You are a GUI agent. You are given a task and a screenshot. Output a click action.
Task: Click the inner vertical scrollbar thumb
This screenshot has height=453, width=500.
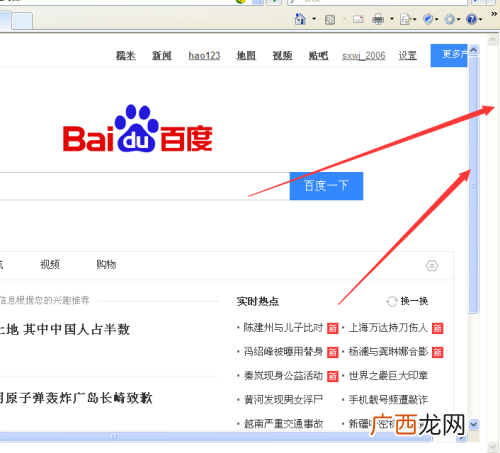tap(474, 185)
